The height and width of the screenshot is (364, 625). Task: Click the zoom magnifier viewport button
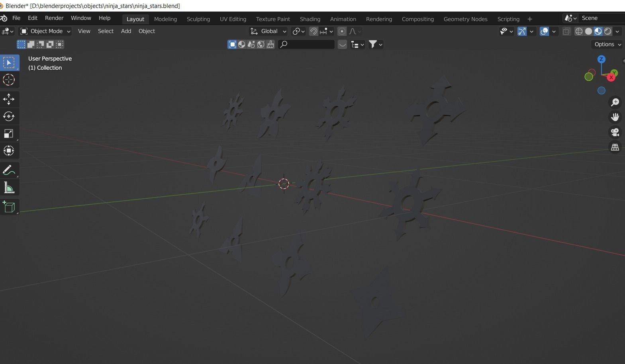(x=615, y=102)
